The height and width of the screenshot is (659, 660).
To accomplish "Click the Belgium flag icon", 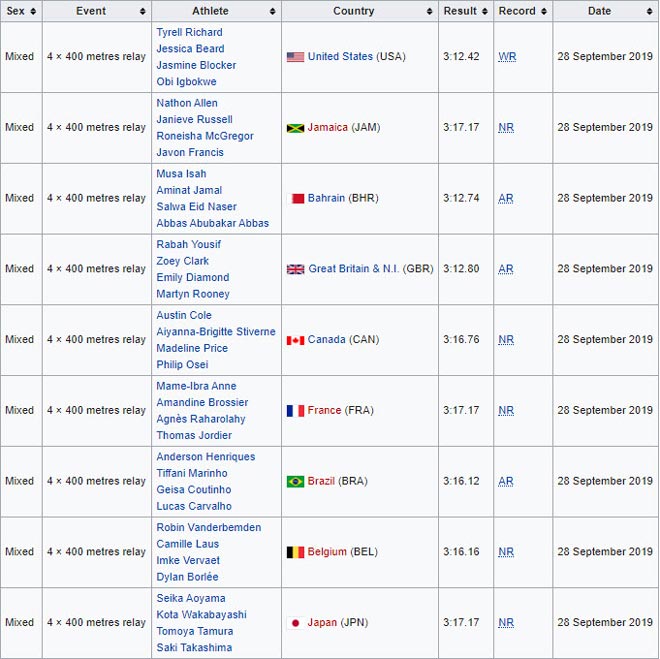I will 295,552.
